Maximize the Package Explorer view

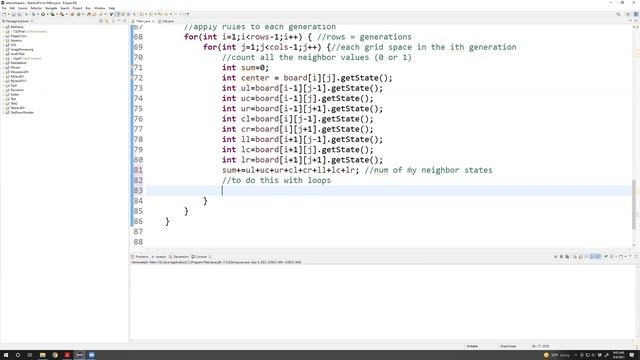124,21
